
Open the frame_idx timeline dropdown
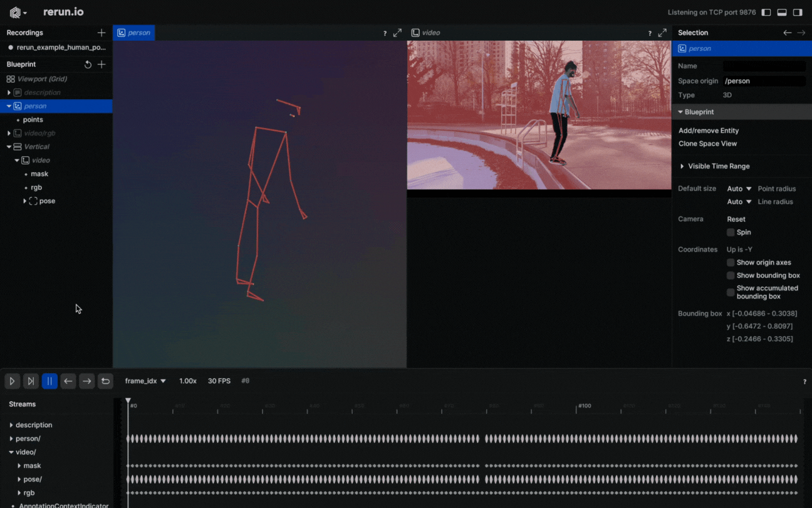145,381
